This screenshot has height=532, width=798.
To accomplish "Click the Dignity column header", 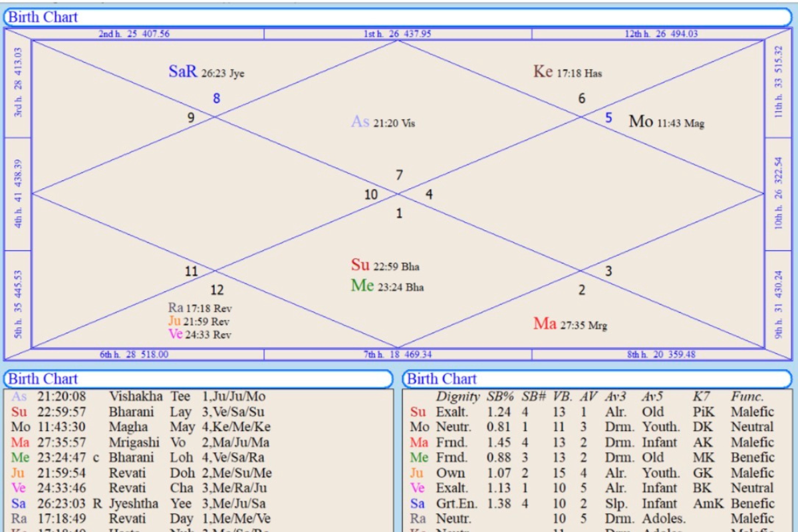I will (458, 397).
